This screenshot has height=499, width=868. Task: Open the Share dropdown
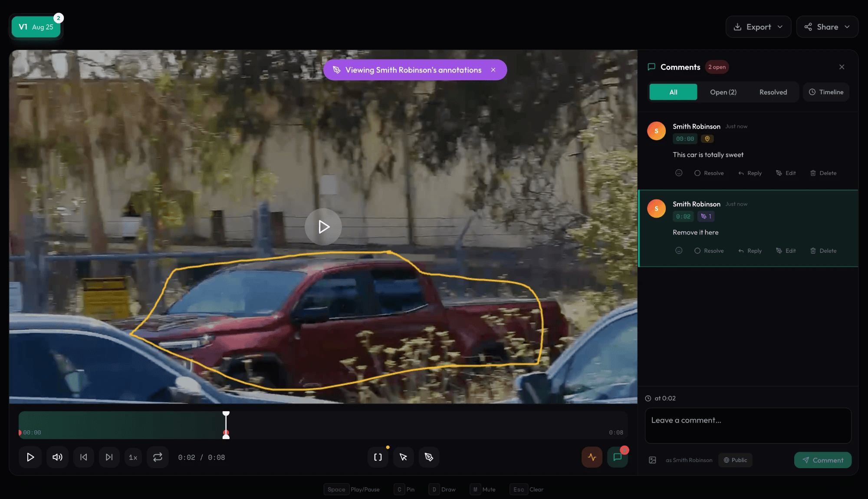tap(827, 27)
